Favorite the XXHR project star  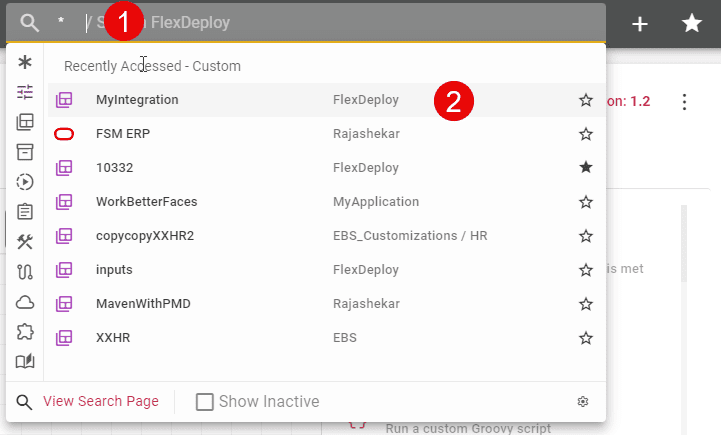point(585,338)
